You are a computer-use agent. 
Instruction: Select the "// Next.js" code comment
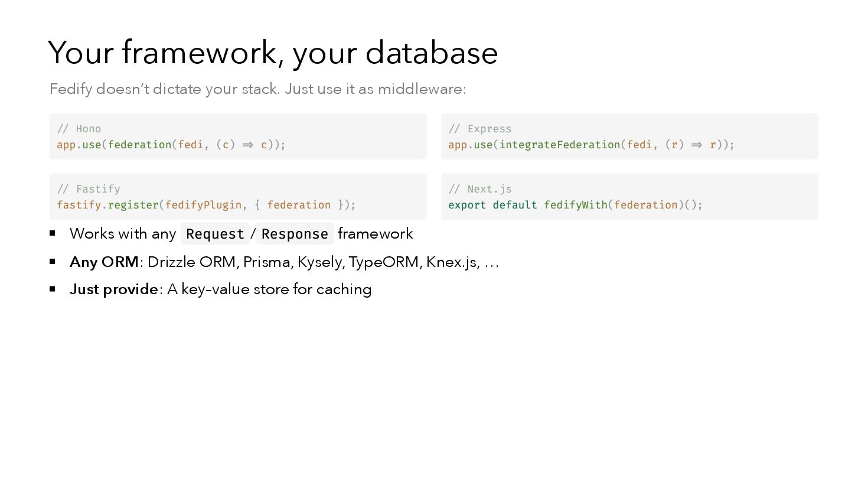(x=480, y=189)
